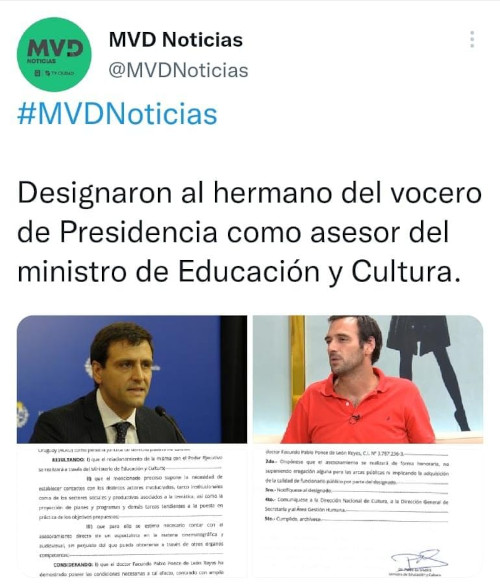
Task: Click the tweet text about Designaron al hermano
Action: 249,232
